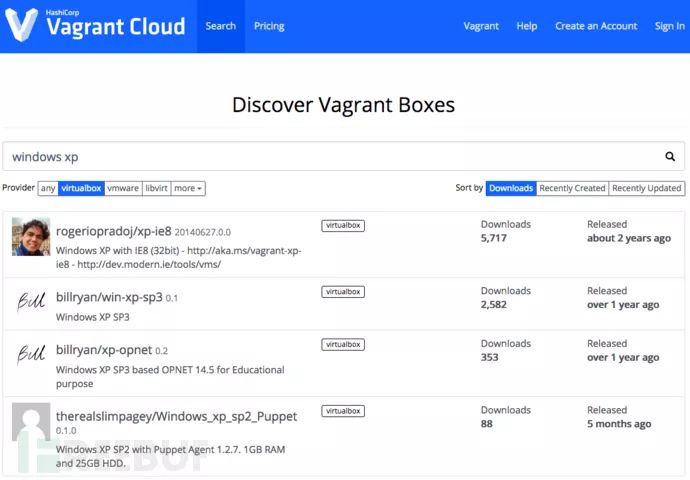Click the 88 downloads count
690x480 pixels.
point(487,424)
